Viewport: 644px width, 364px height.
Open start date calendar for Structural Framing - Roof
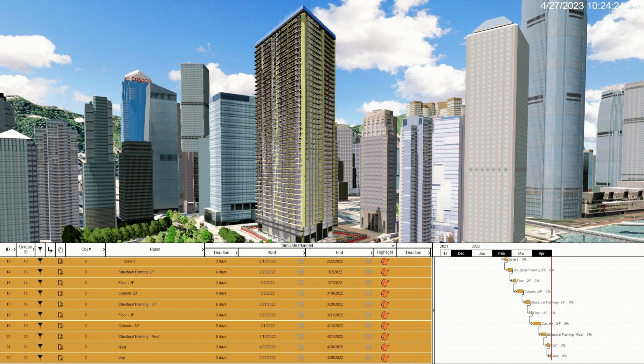click(x=301, y=336)
